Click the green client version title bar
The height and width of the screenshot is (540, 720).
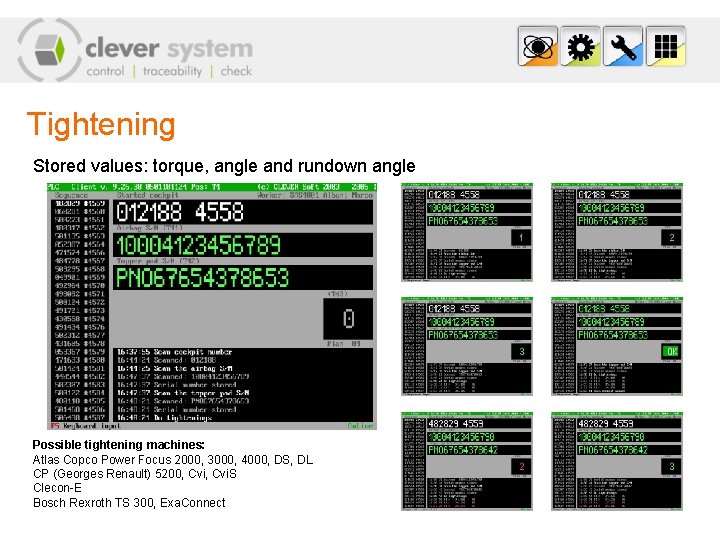pyautogui.click(x=212, y=187)
